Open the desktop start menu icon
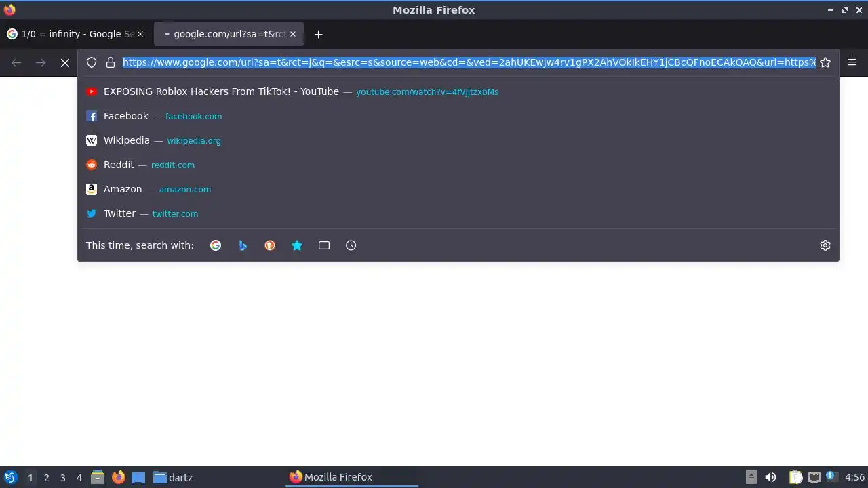This screenshot has width=868, height=488. 10,477
